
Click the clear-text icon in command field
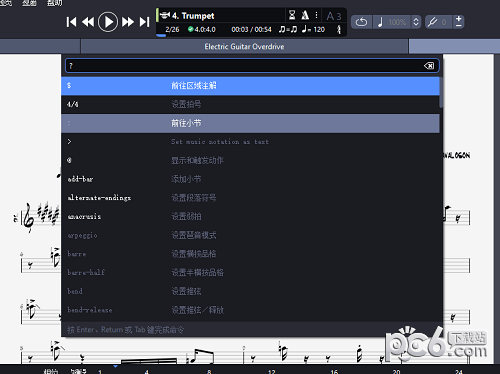[429, 66]
